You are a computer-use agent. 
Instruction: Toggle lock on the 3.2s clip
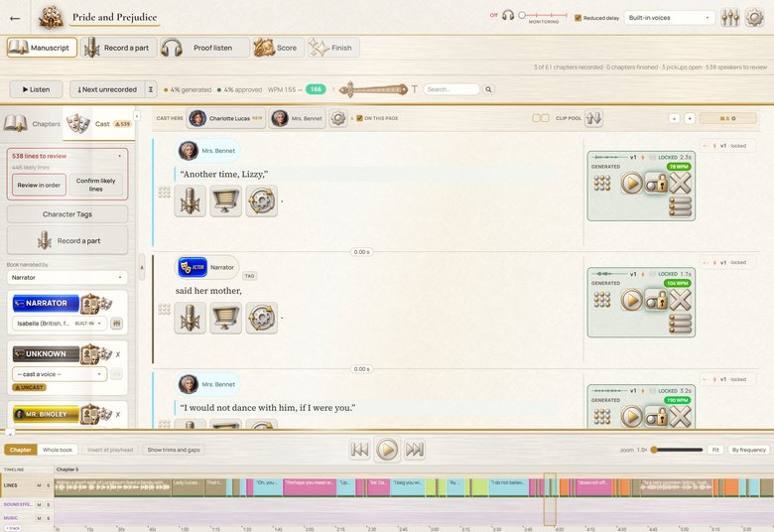tap(656, 417)
